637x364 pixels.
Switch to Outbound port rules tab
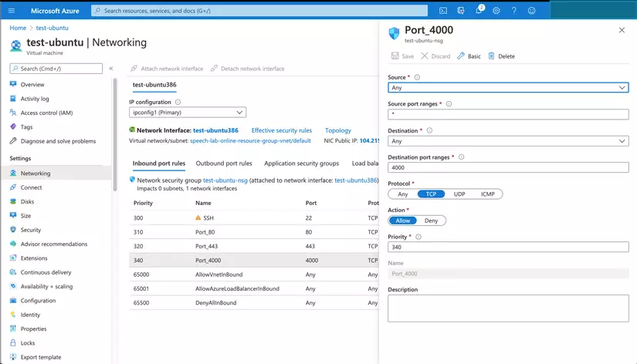click(224, 163)
